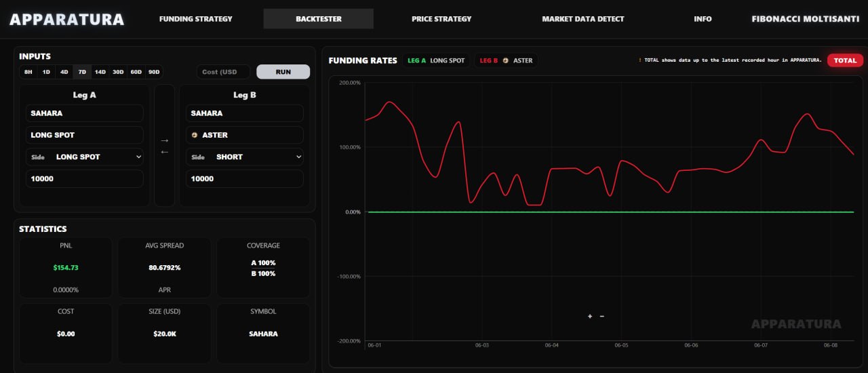The image size is (868, 373).
Task: Switch to the Funding Strategy tab
Action: 195,19
